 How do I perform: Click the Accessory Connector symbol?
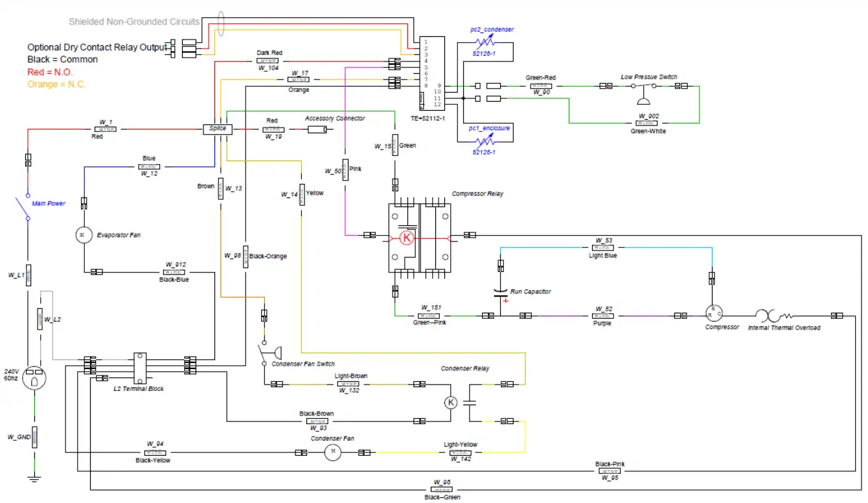[x=317, y=129]
